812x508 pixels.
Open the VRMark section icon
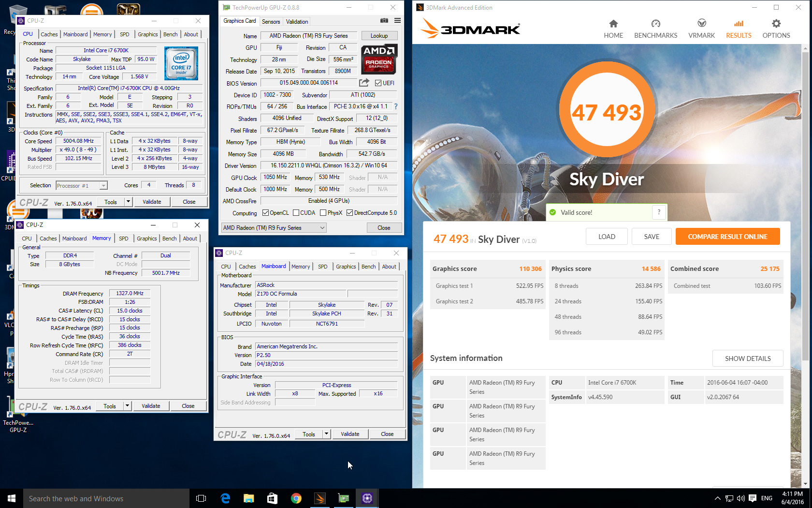702,24
